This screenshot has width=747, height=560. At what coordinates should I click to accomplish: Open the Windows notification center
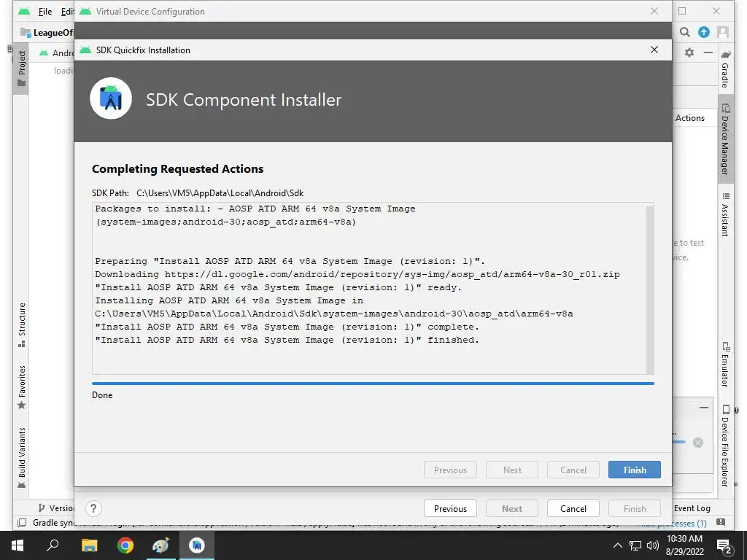(x=724, y=545)
